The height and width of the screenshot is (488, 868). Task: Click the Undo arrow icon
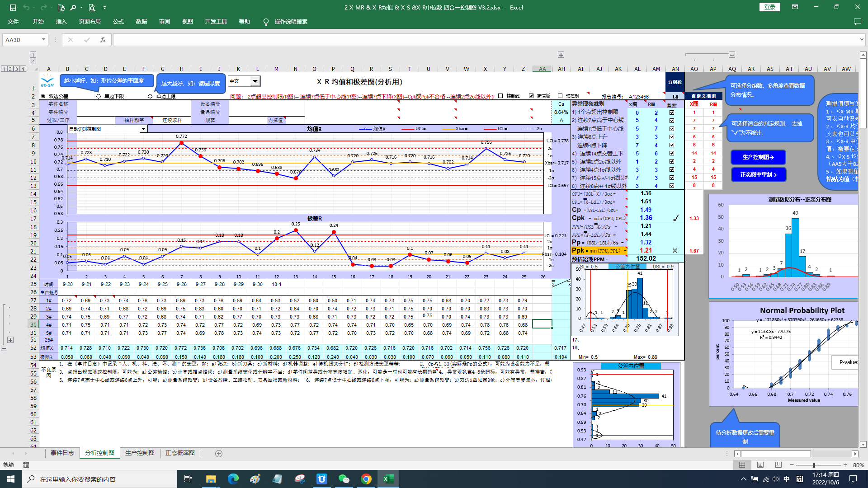click(26, 7)
